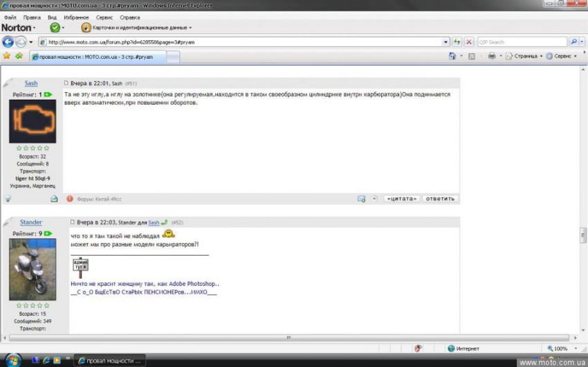Open the Избранное menu
The height and width of the screenshot is (367, 588).
point(76,17)
